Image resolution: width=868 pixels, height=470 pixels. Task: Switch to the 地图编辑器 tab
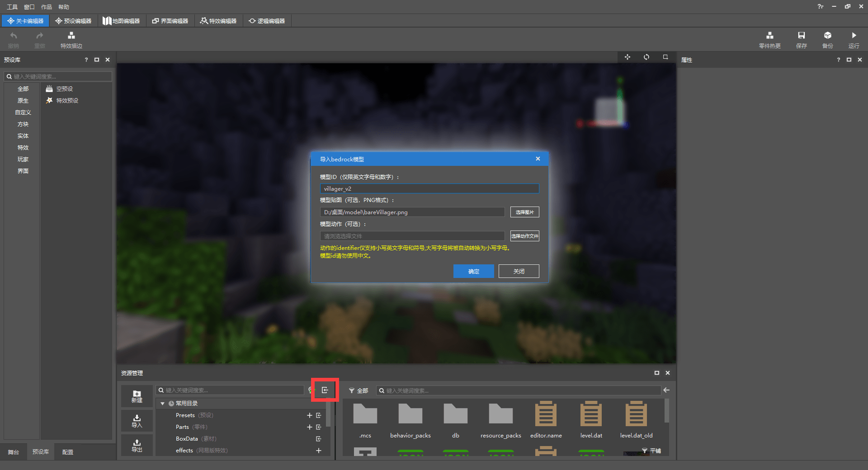point(121,21)
